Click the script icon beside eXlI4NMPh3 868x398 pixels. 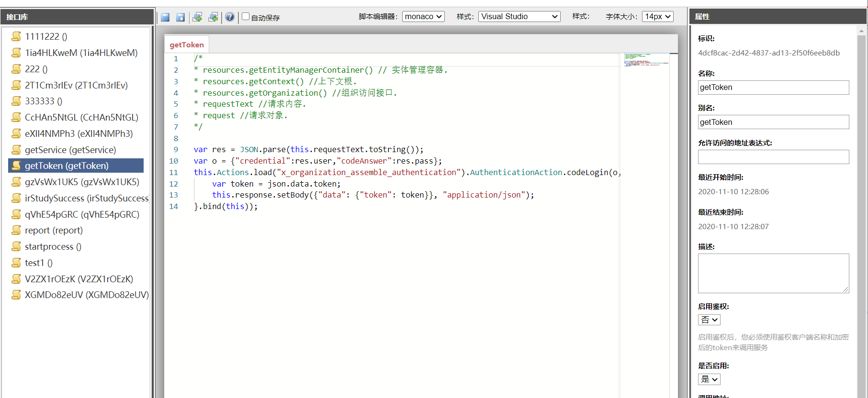(16, 133)
